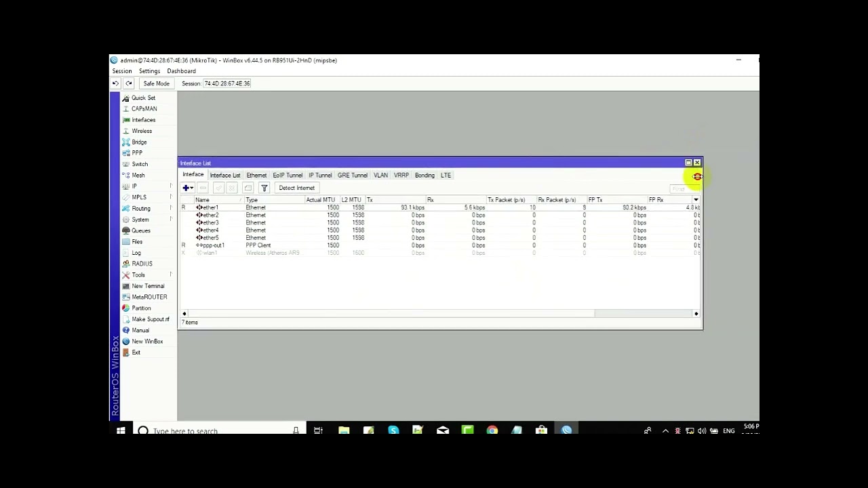Sort by the Name column header

pos(218,200)
